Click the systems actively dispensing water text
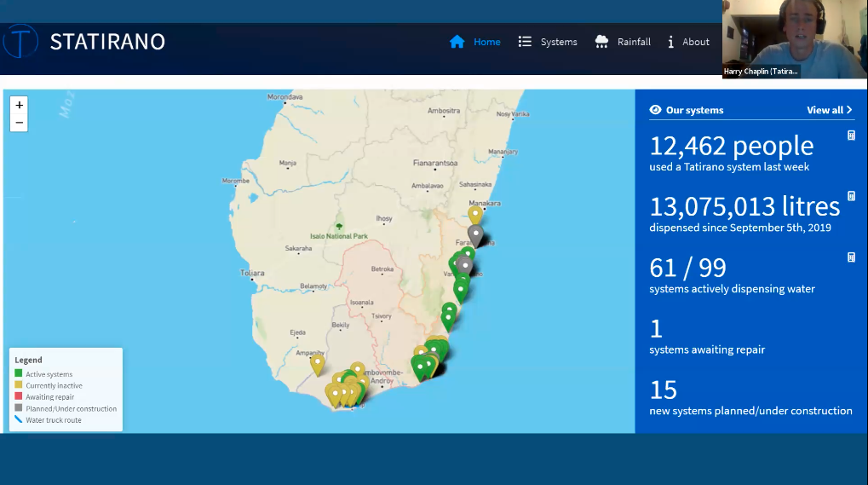The height and width of the screenshot is (485, 868). tap(732, 288)
